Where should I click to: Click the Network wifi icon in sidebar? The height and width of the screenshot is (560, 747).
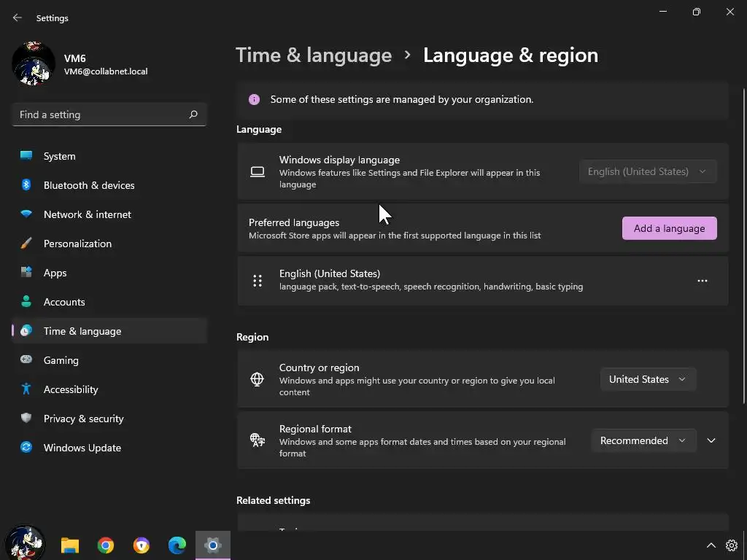pyautogui.click(x=26, y=214)
